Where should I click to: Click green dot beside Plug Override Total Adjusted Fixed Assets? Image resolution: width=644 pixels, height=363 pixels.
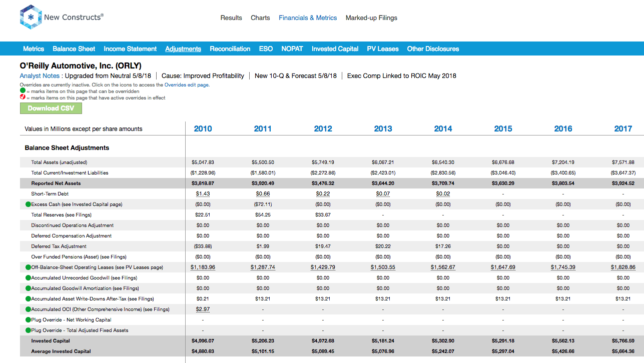(x=28, y=330)
